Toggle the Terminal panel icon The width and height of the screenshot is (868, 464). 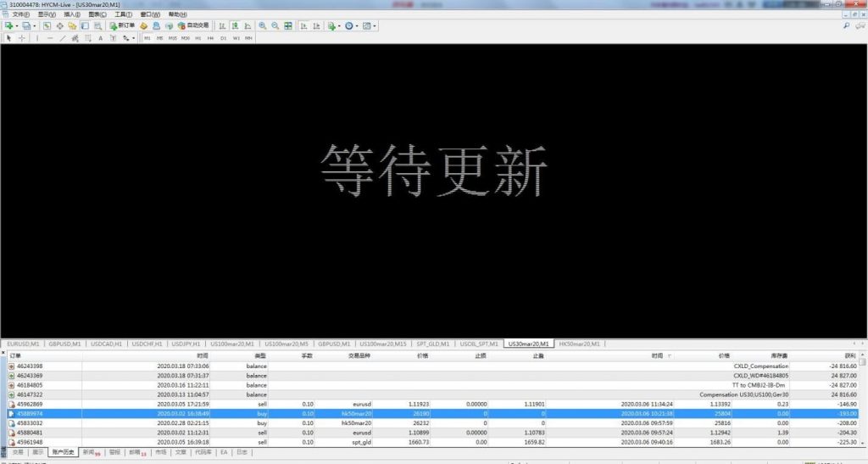[x=85, y=25]
